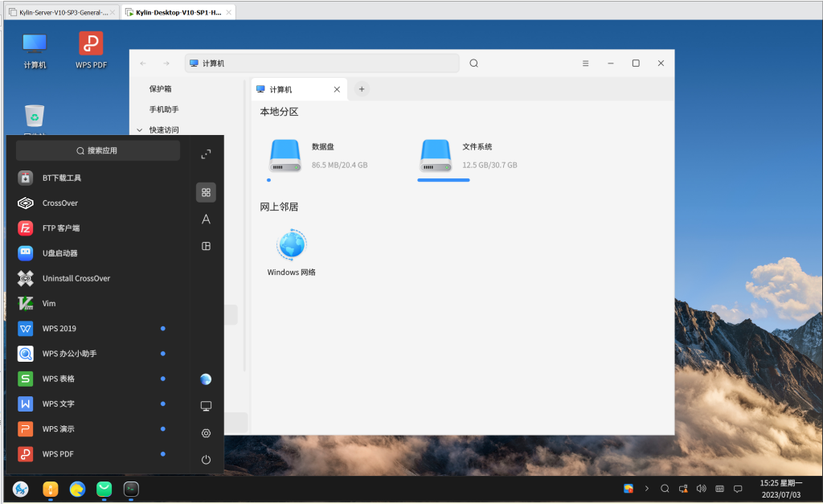Open the file manager hamburger menu
This screenshot has width=823, height=504.
585,64
